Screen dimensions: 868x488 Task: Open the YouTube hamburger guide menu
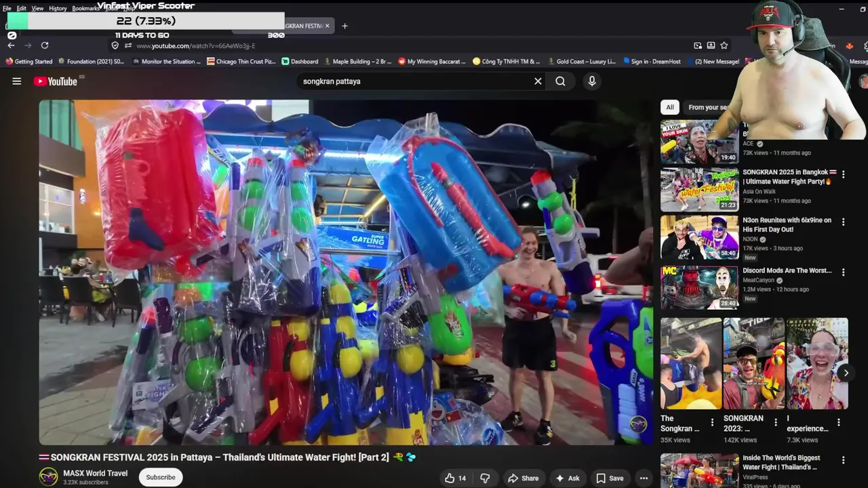pos(16,81)
